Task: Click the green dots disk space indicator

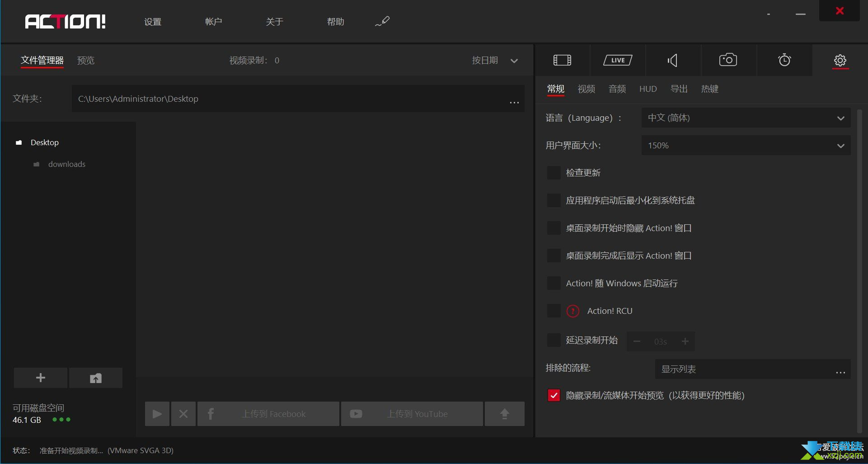Action: click(x=61, y=419)
